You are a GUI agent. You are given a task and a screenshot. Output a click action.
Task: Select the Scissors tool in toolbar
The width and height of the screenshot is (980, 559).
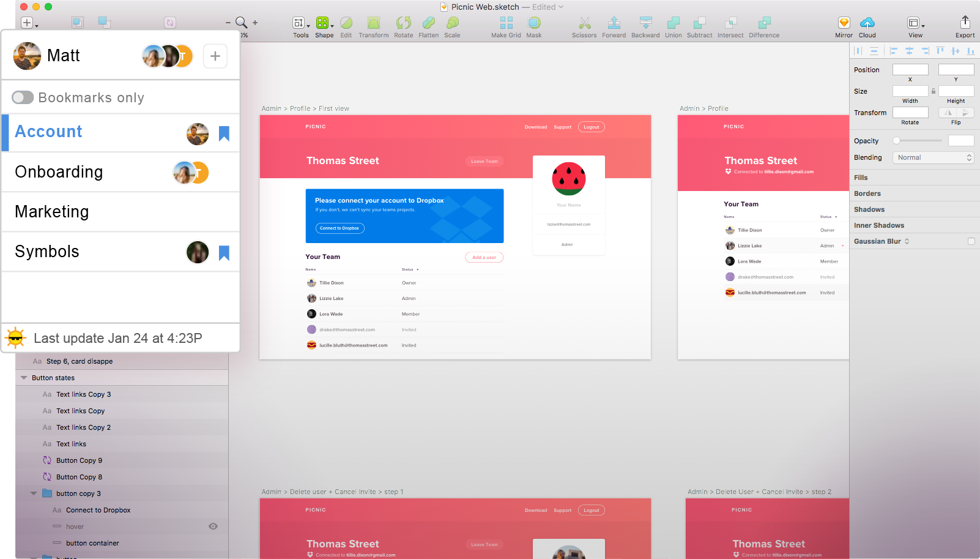click(x=584, y=23)
